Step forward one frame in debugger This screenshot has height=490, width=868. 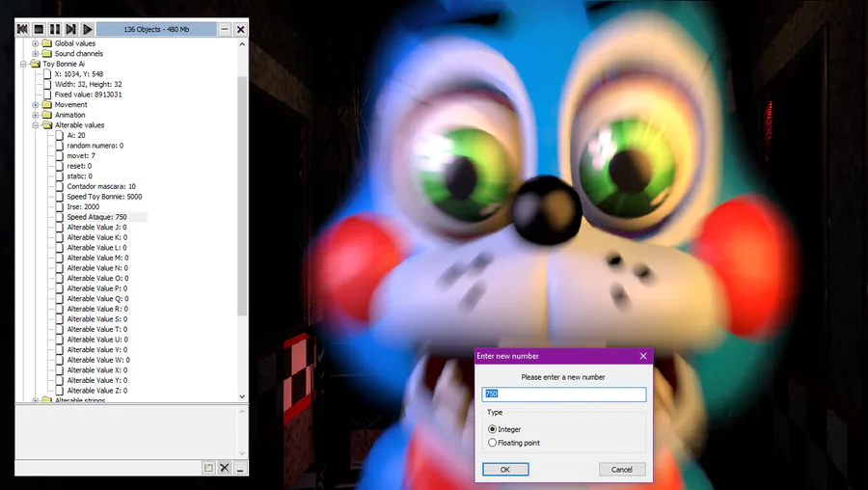point(70,29)
